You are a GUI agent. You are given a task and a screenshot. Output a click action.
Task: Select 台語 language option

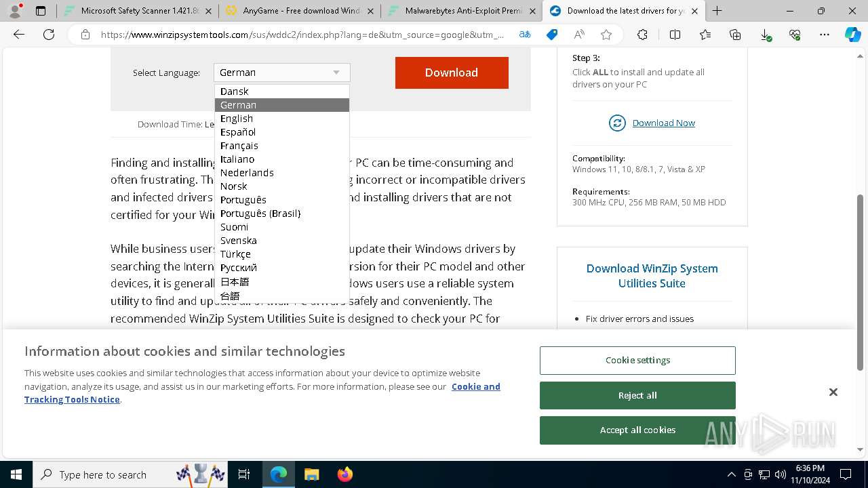pyautogui.click(x=282, y=296)
